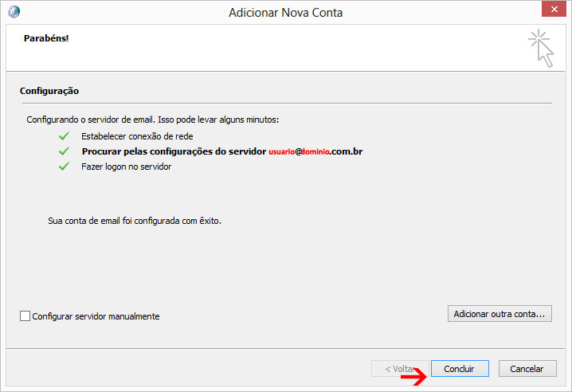This screenshot has width=572, height=392.
Task: Click checkmark beside Procurar pelas configurações
Action: pyautogui.click(x=64, y=151)
